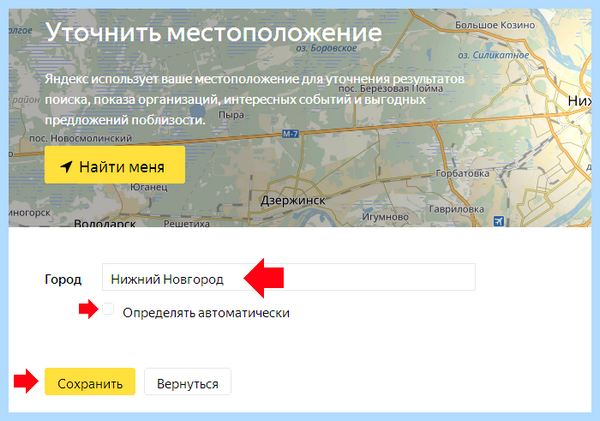Image resolution: width=600 pixels, height=421 pixels.
Task: Click the city input field 'Нижний Новгород'
Action: [x=289, y=277]
